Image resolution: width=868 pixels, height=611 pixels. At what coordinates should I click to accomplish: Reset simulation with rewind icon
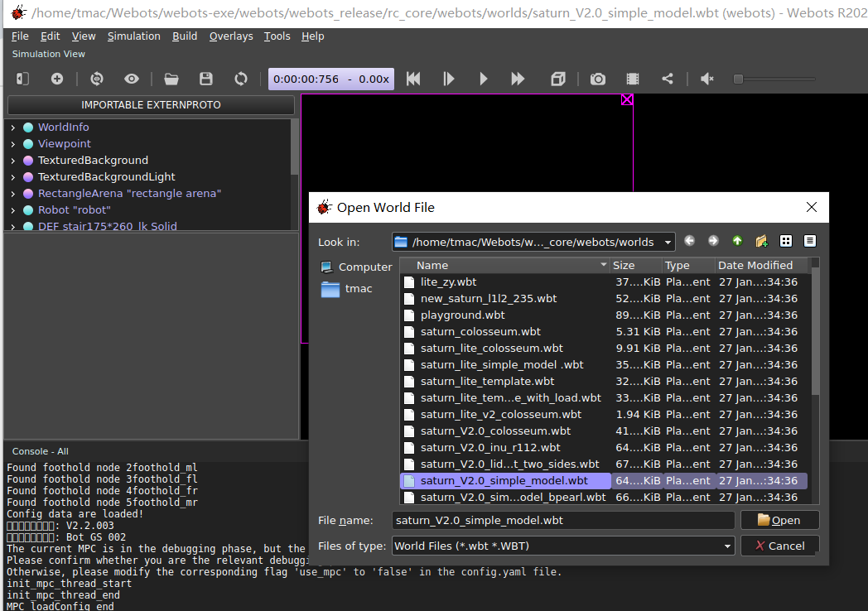pos(413,79)
